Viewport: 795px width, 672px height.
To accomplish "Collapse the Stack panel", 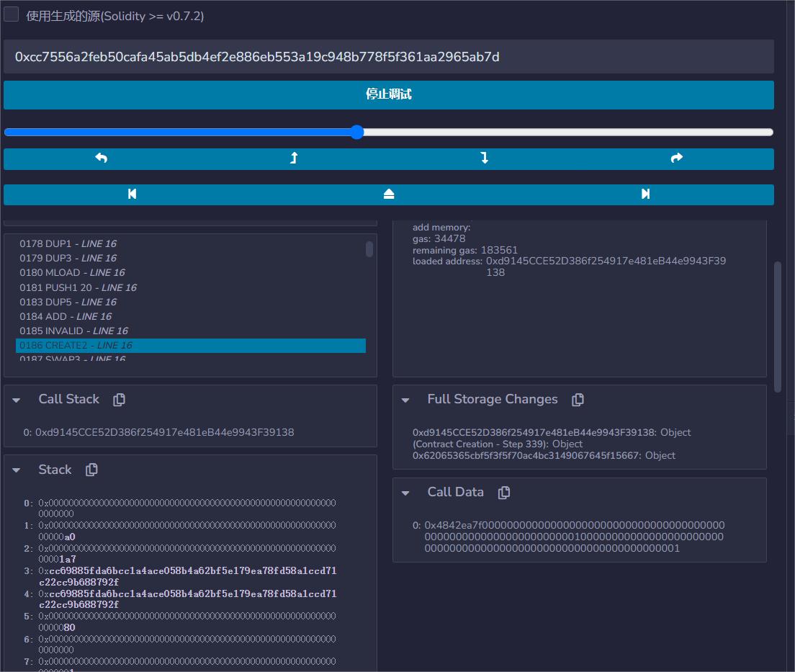I will click(17, 470).
